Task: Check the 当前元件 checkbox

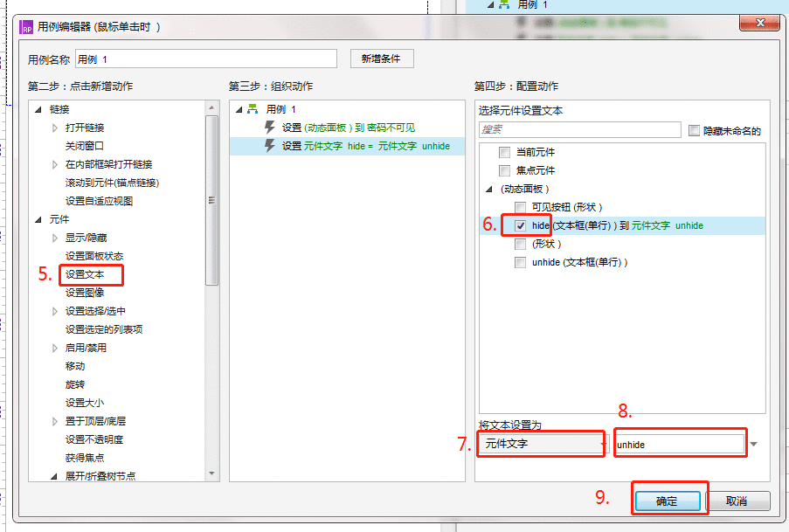Action: click(x=504, y=153)
